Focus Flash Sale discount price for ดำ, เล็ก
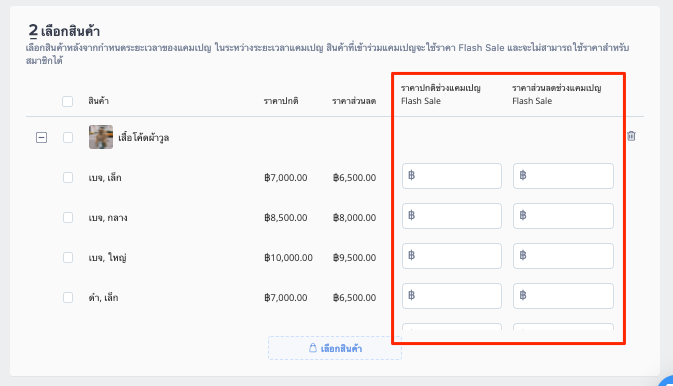The height and width of the screenshot is (386, 673). pos(563,296)
